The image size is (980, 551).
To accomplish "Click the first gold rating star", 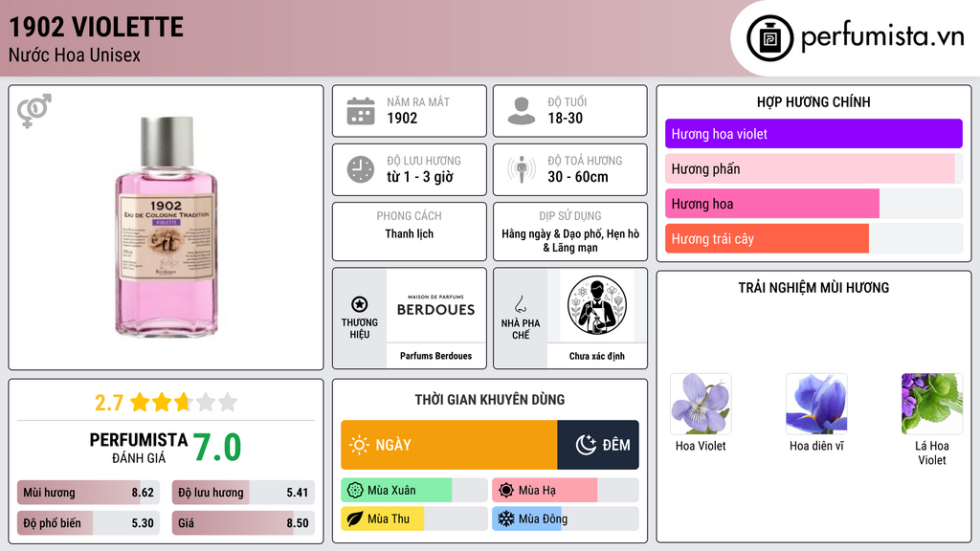I will [x=140, y=403].
